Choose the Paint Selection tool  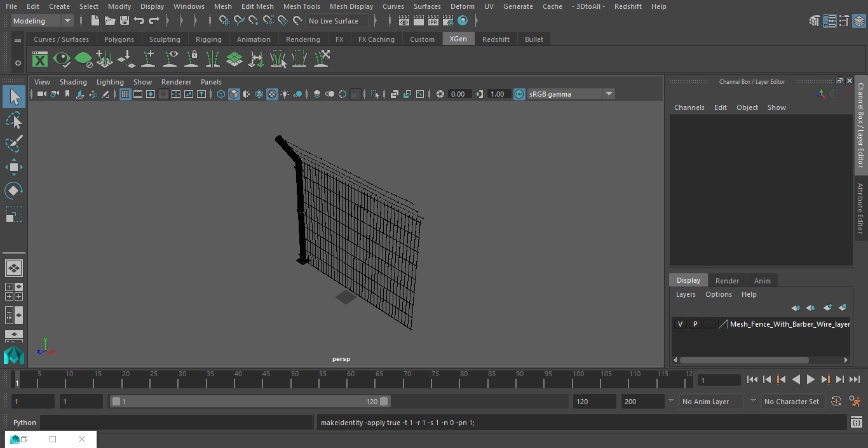pos(14,144)
